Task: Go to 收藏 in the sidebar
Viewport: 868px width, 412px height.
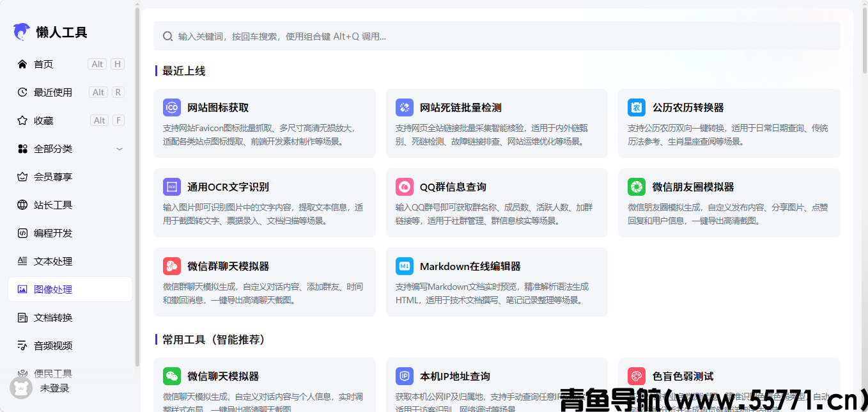Action: (70, 120)
